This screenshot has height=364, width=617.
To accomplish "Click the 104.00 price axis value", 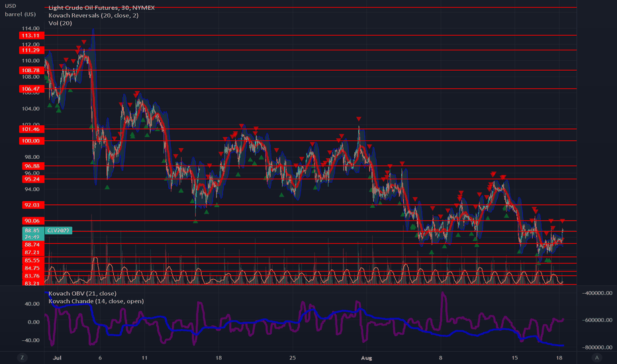I will [x=30, y=109].
